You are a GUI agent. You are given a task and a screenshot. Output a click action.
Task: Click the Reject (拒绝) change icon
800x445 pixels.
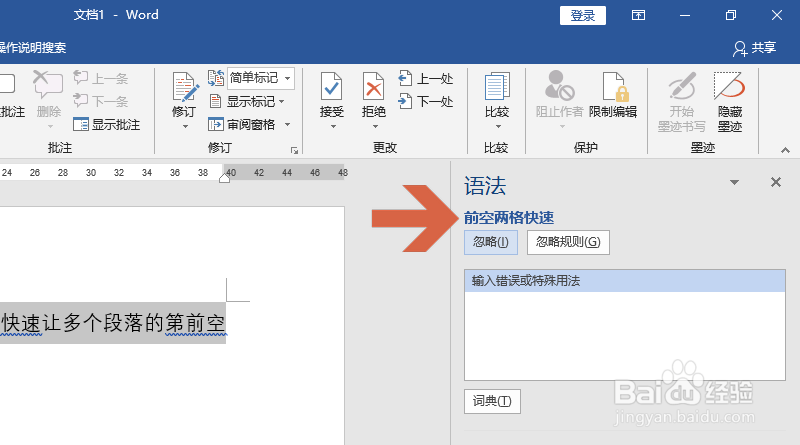pos(373,87)
